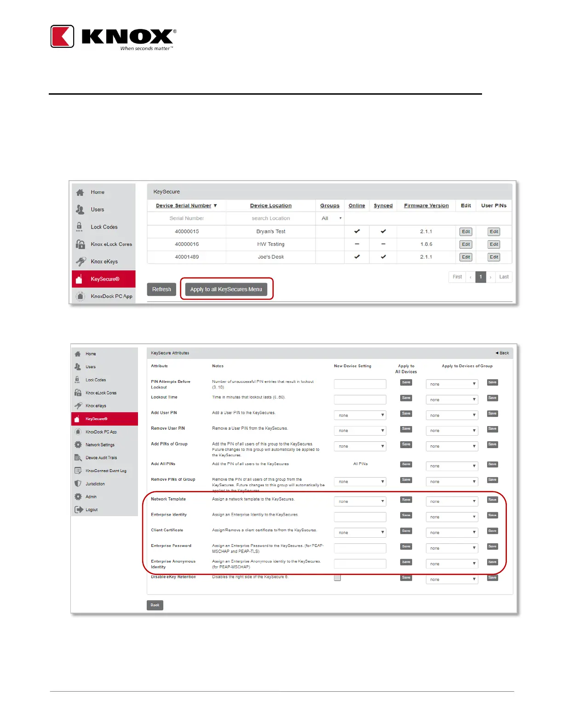Sort by the Synced column header

pos(383,205)
